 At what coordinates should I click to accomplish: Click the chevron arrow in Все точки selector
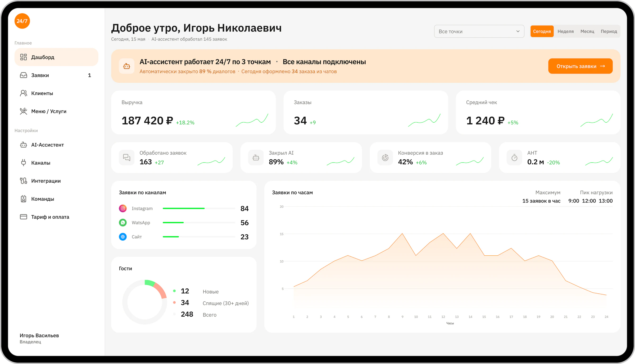click(x=518, y=31)
